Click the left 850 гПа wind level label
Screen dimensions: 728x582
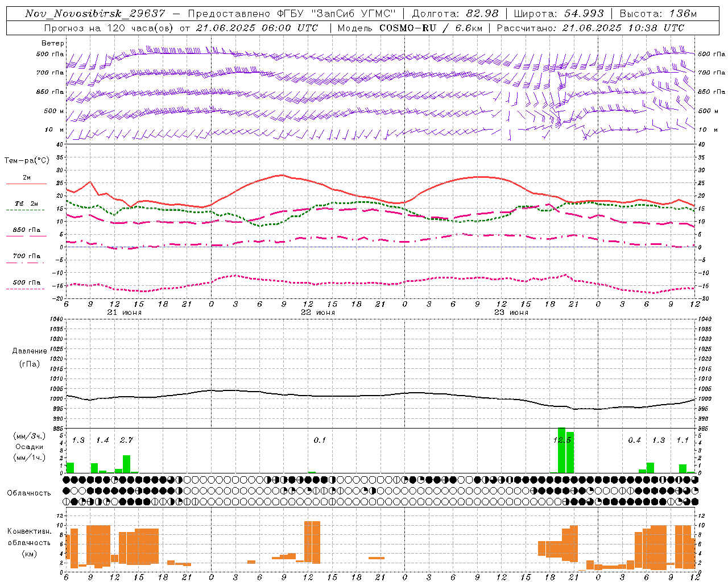click(x=50, y=92)
